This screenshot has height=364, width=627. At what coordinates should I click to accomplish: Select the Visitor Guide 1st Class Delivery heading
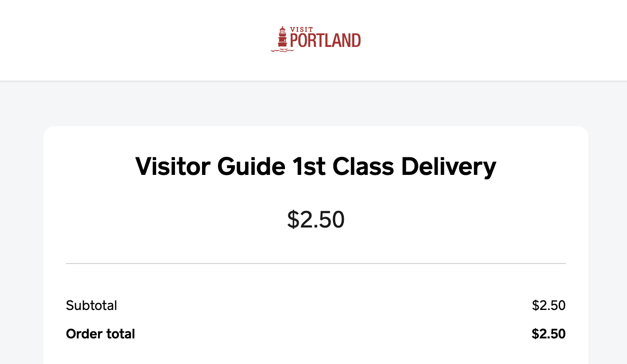316,167
